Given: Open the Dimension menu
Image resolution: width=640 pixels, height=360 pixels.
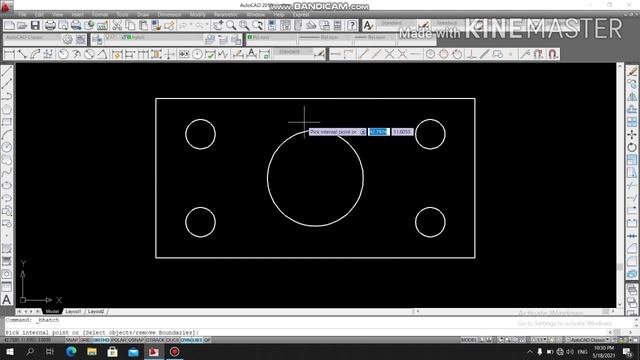Looking at the screenshot, I should coord(169,14).
